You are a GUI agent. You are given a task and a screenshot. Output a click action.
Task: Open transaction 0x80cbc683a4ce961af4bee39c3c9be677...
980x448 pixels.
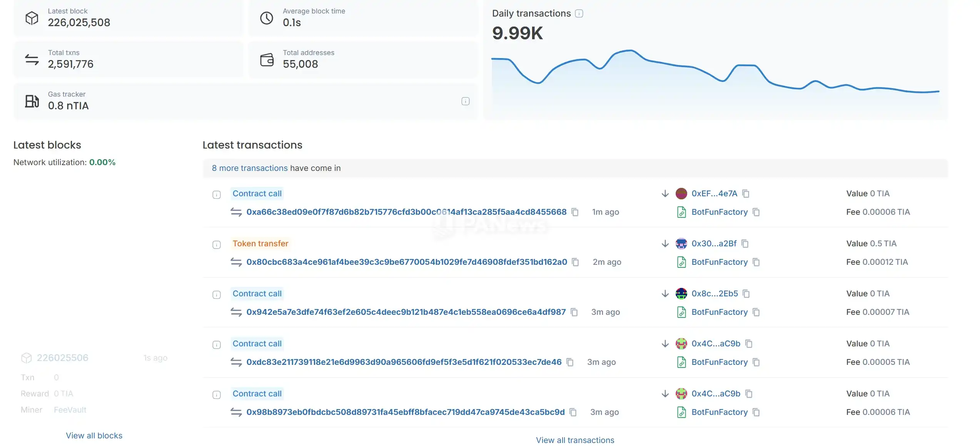pyautogui.click(x=407, y=262)
